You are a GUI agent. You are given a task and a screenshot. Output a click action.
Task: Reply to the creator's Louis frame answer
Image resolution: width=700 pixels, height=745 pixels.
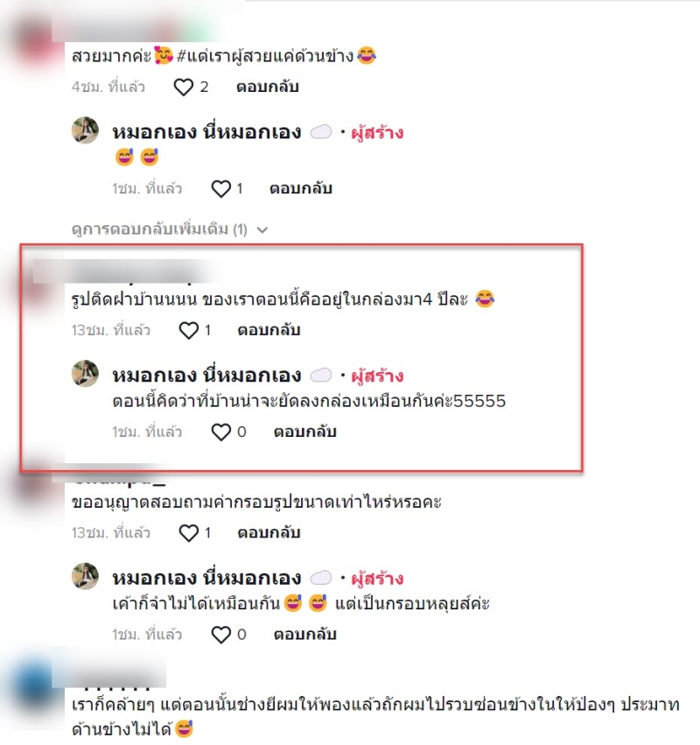tap(304, 635)
